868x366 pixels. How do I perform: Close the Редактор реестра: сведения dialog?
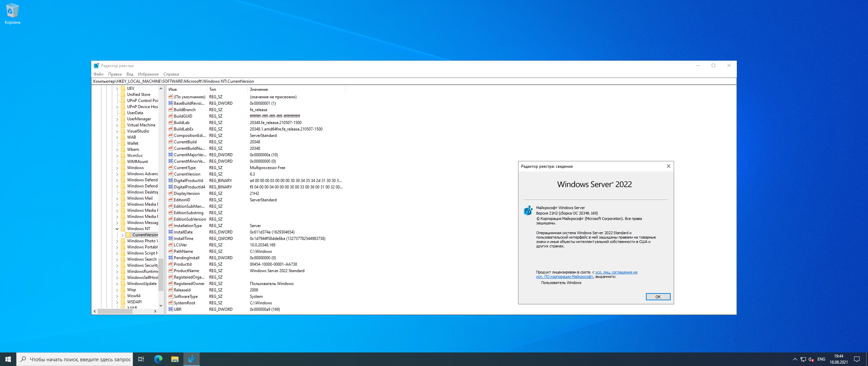[669, 166]
